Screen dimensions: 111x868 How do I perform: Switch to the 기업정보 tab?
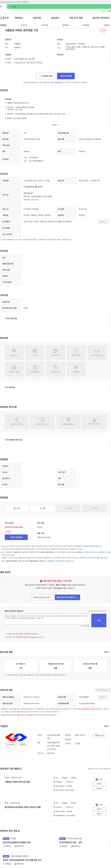tap(106, 25)
